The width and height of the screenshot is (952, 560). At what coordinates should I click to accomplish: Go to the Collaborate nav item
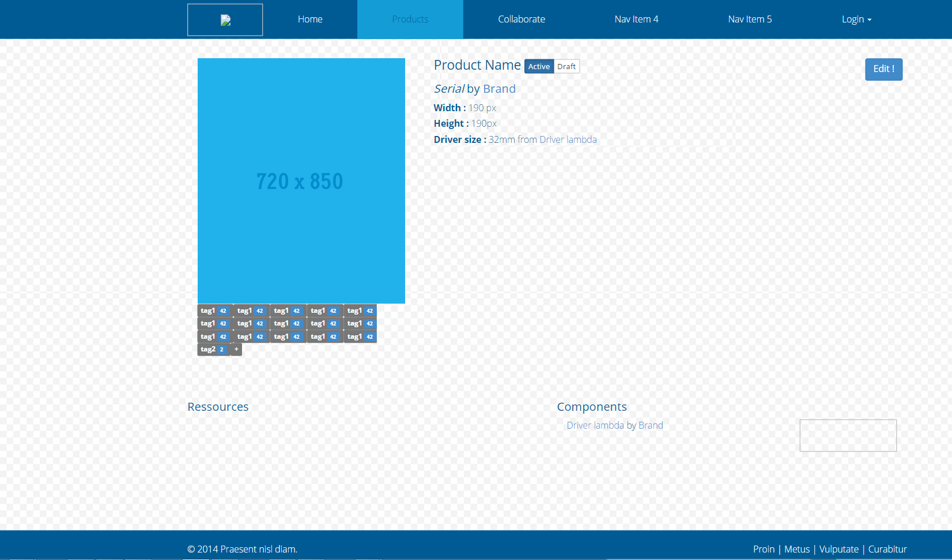(x=522, y=20)
